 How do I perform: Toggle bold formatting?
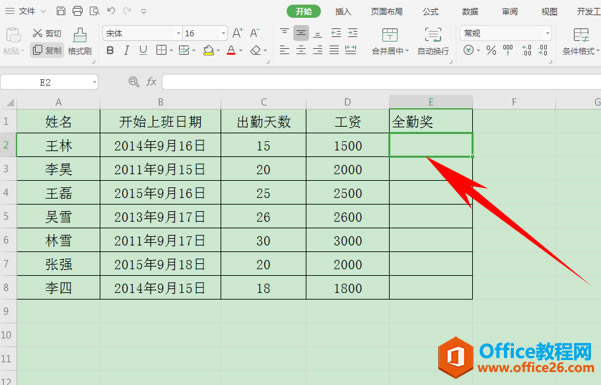coord(110,50)
